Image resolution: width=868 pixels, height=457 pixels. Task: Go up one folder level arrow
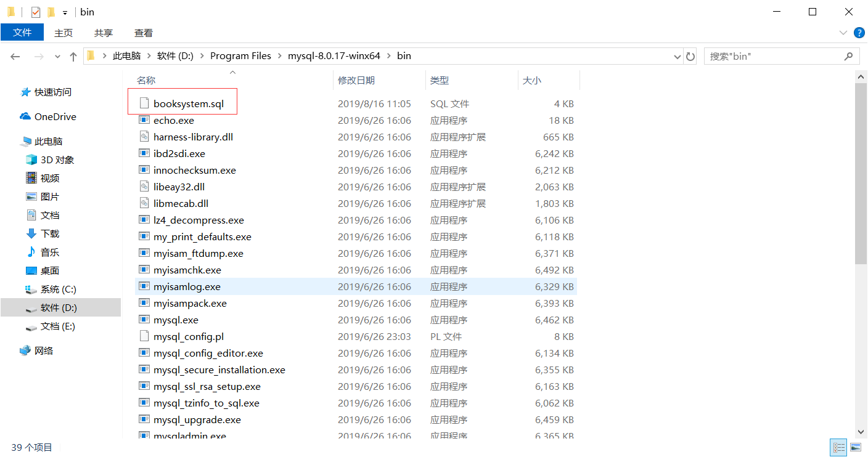click(x=73, y=56)
